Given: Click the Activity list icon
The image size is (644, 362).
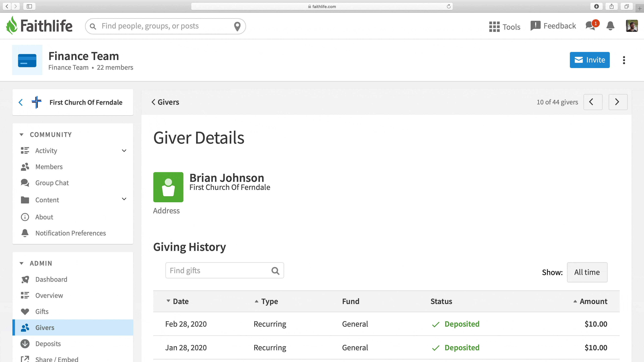Looking at the screenshot, I should pyautogui.click(x=25, y=150).
